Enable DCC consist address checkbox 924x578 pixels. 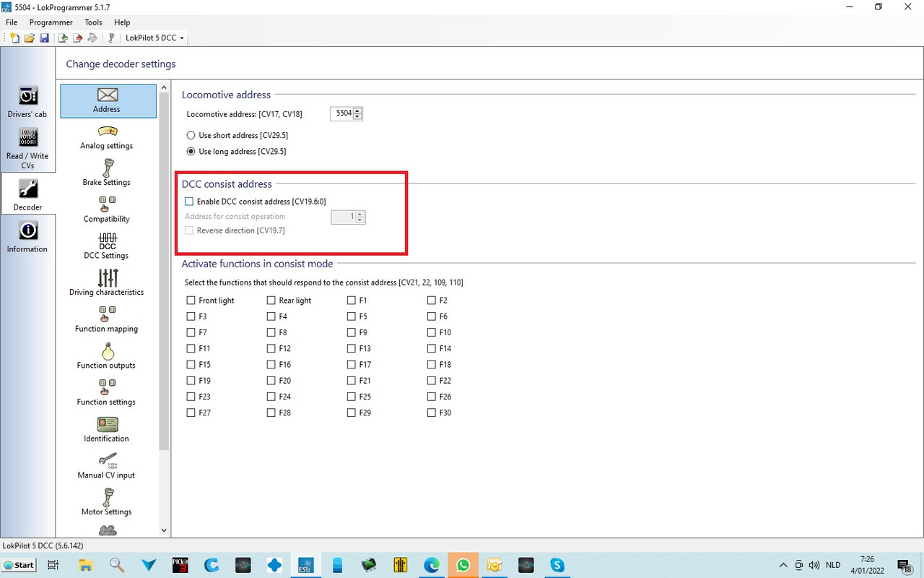[189, 202]
